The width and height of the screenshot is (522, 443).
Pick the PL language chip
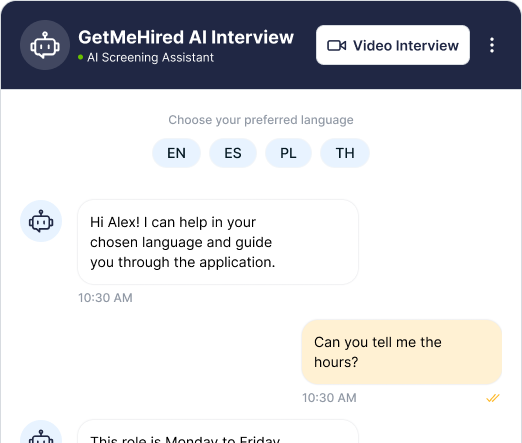(x=288, y=153)
